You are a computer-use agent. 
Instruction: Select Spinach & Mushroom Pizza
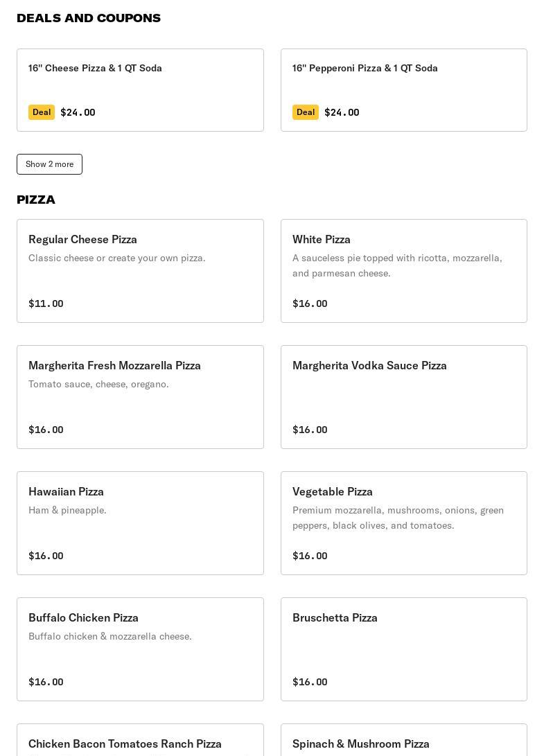[x=361, y=744]
